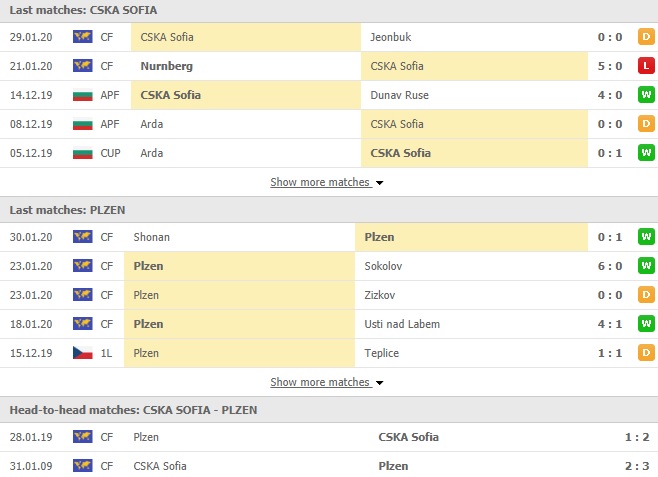Click the win badge for Shonan vs Plzen

click(646, 237)
